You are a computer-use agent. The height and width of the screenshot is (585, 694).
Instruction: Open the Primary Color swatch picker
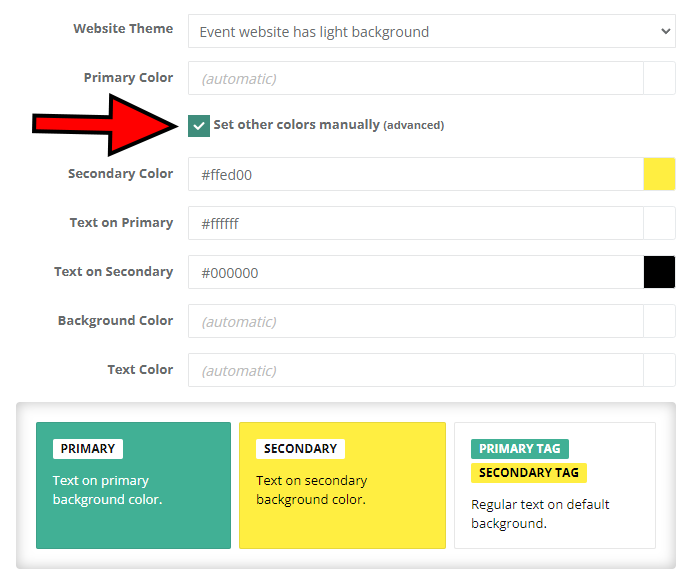(x=659, y=78)
